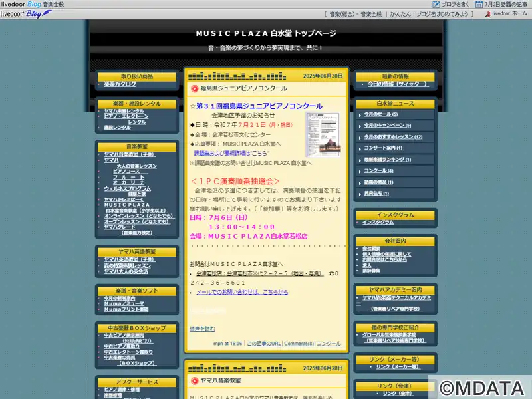532x399 pixels.
Task: Open メールでのお問い合わせは、こちらから link
Action: pyautogui.click(x=242, y=292)
